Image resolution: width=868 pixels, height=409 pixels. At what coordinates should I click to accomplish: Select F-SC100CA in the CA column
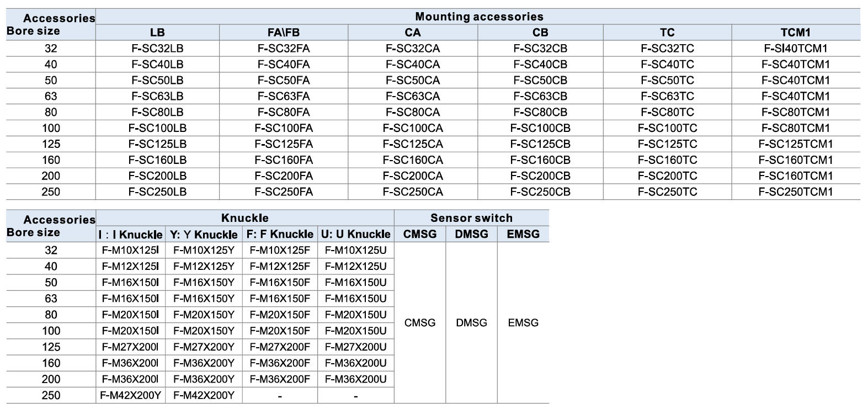click(x=413, y=128)
